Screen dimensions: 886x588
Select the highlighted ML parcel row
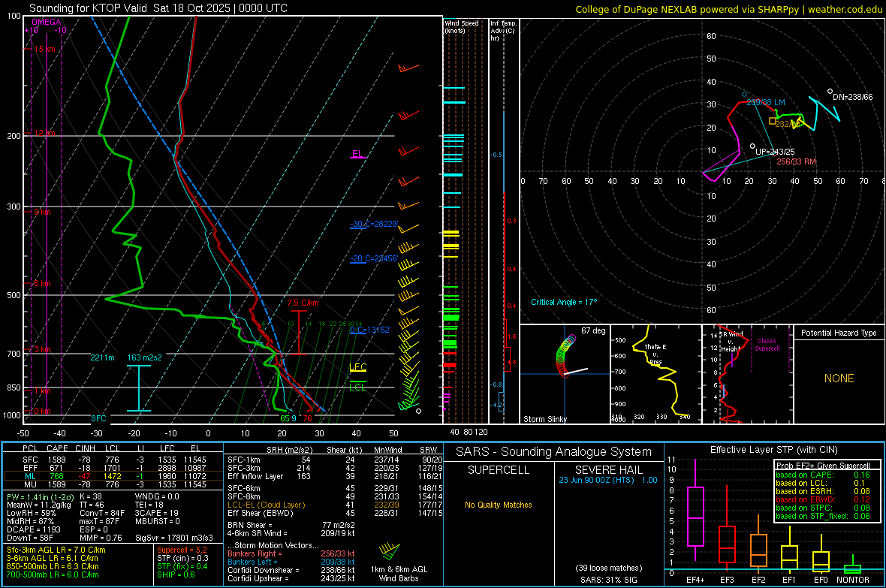pyautogui.click(x=113, y=476)
